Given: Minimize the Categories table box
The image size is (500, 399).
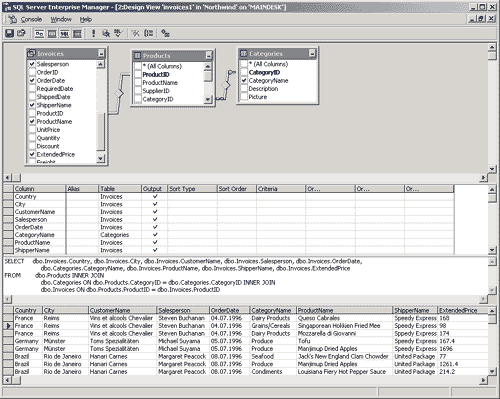Looking at the screenshot, I should 312,53.
